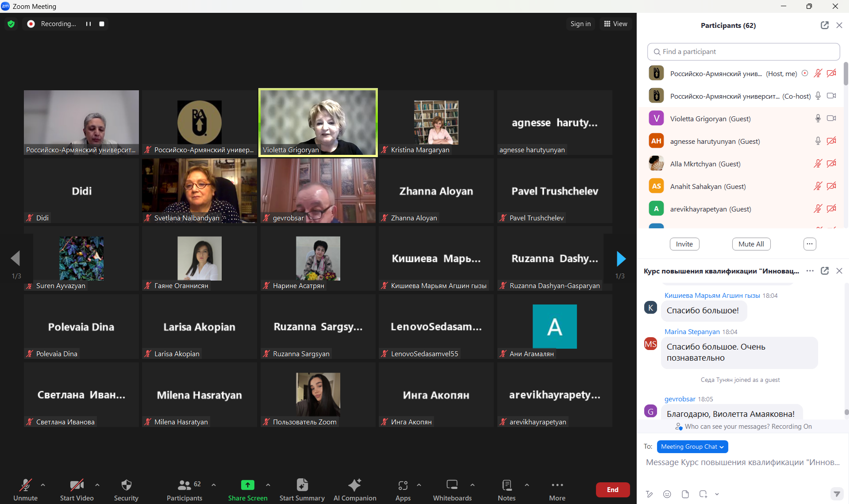Click the Share Screen icon
849x504 pixels.
click(247, 485)
